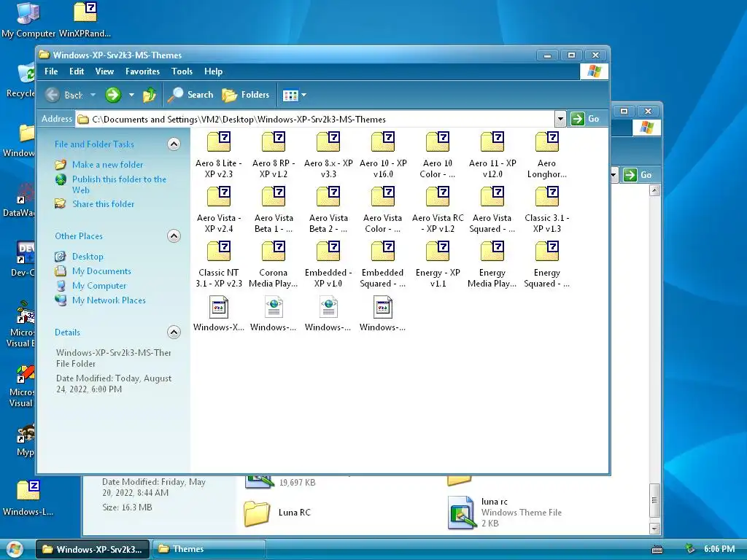Select the luna rc theme file
Image resolution: width=747 pixels, height=560 pixels.
[x=505, y=513]
